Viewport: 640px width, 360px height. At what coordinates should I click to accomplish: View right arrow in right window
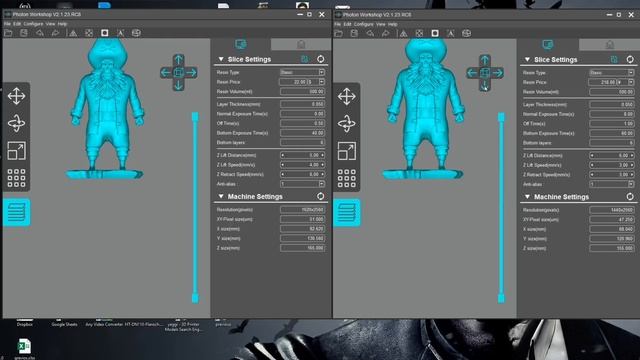[x=498, y=73]
